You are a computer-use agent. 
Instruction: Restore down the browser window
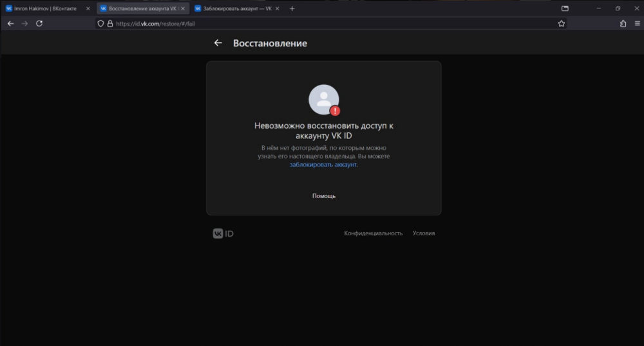click(x=618, y=8)
